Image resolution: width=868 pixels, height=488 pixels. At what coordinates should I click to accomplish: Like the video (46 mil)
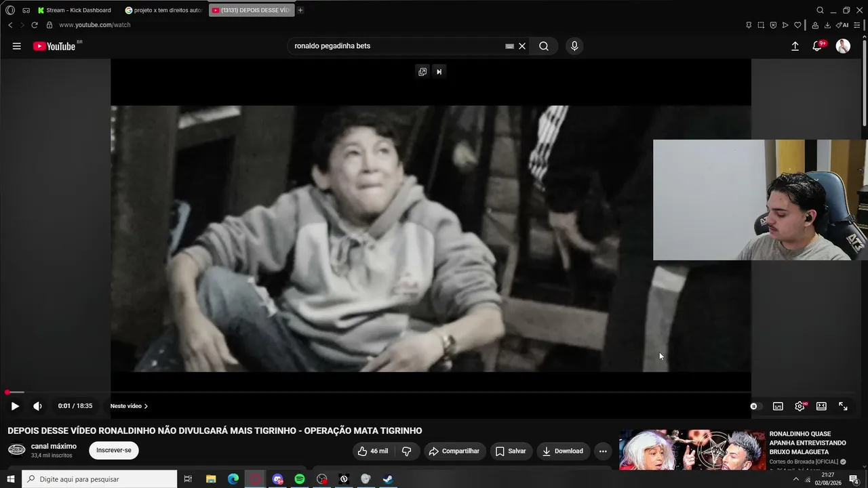click(372, 451)
